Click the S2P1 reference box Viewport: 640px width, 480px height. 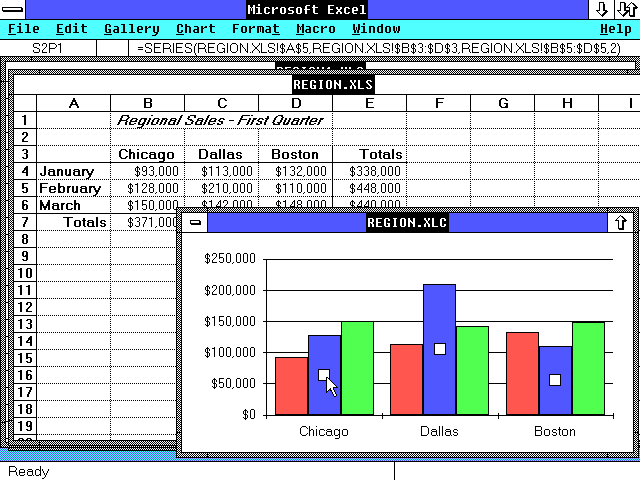(48, 49)
